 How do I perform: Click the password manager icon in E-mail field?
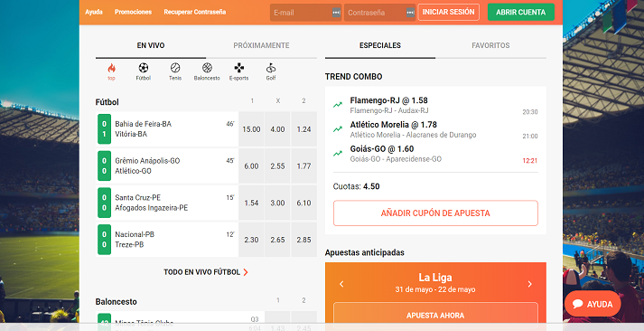336,13
